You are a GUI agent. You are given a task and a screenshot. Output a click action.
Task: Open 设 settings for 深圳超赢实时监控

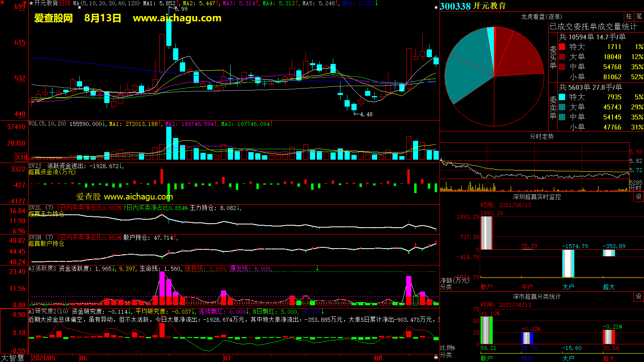click(x=639, y=197)
